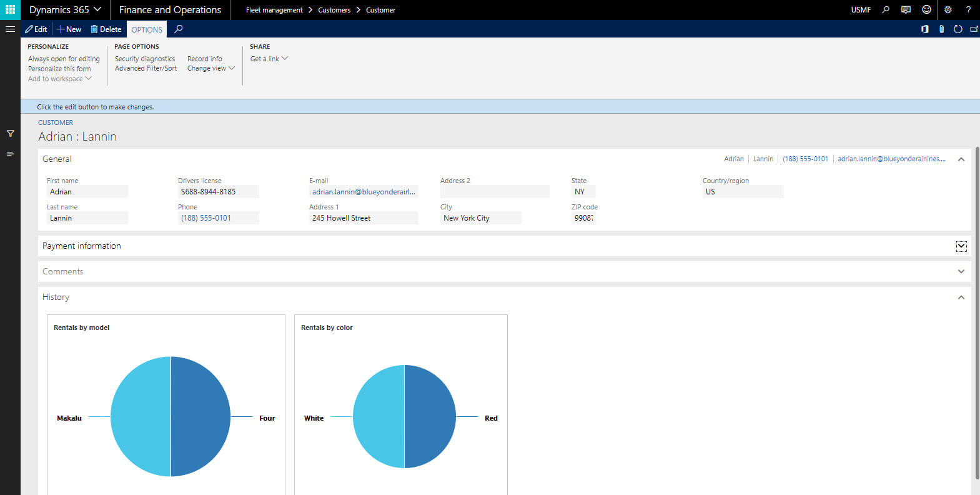Collapse the General section chevron
The height and width of the screenshot is (495, 980).
(x=961, y=159)
